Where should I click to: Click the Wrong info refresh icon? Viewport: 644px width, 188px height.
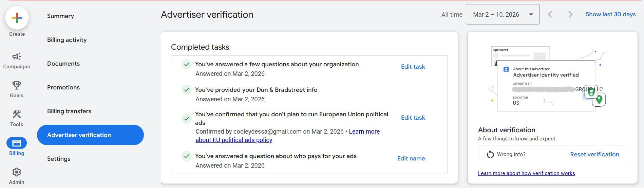pyautogui.click(x=490, y=154)
